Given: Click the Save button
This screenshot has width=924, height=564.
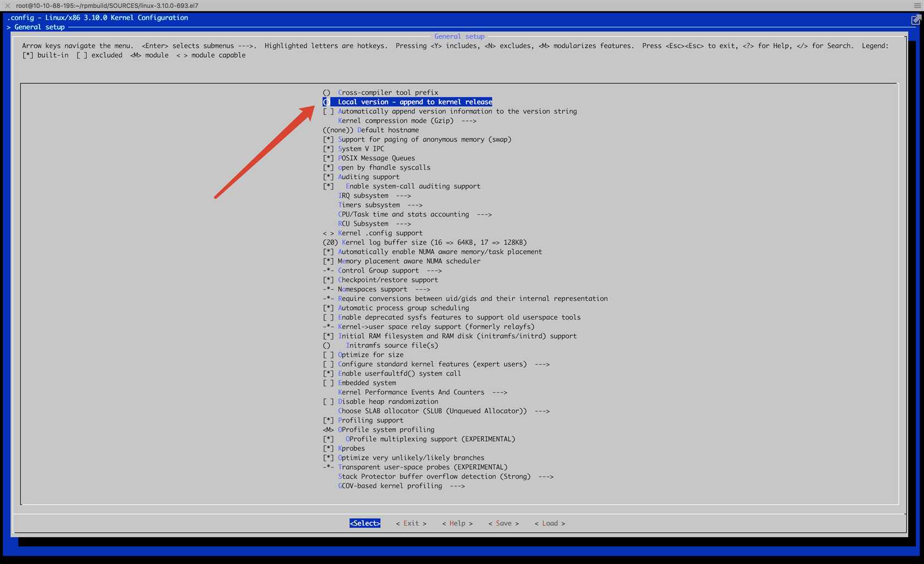Looking at the screenshot, I should pos(504,523).
